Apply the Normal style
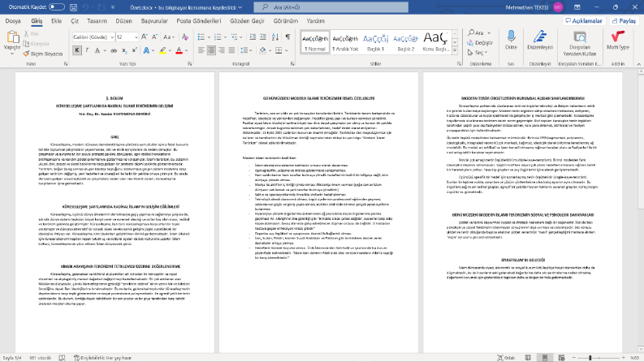Image resolution: width=644 pixels, height=362 pixels. [x=315, y=42]
